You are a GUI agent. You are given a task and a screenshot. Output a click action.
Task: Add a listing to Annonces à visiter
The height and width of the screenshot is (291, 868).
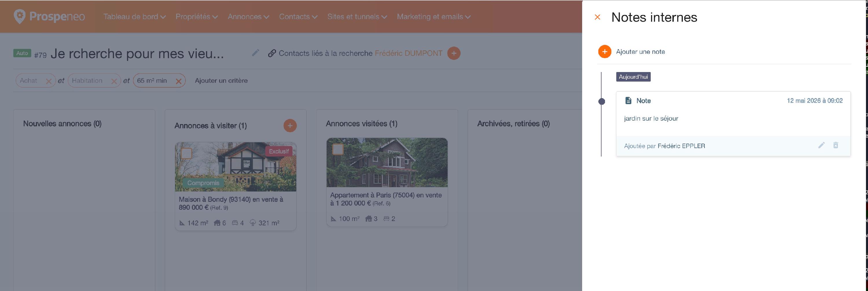[290, 126]
